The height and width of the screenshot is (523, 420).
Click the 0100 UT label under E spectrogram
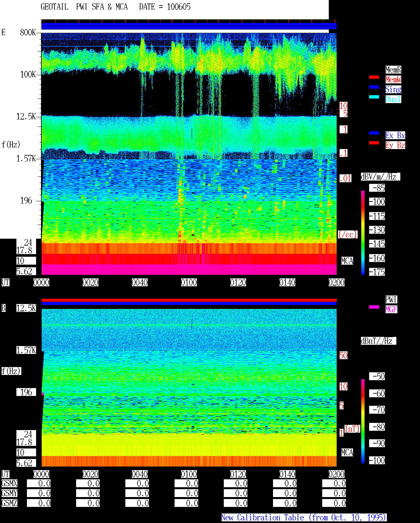(x=189, y=282)
